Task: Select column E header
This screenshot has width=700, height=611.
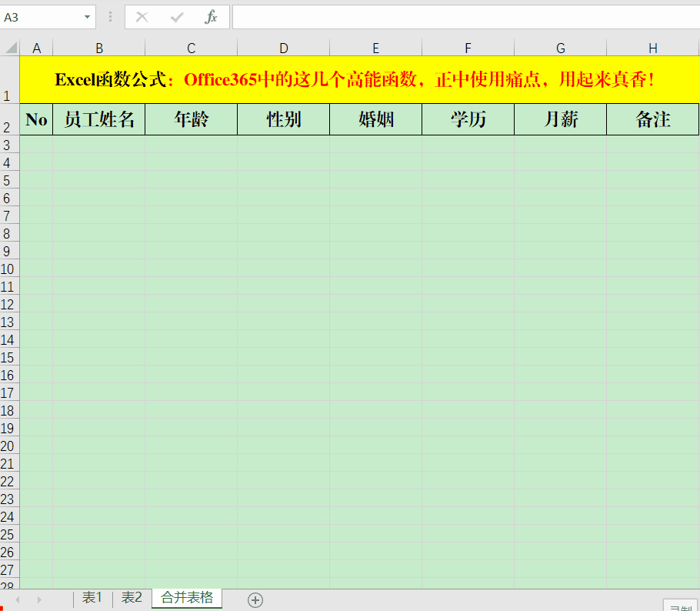Action: (376, 48)
